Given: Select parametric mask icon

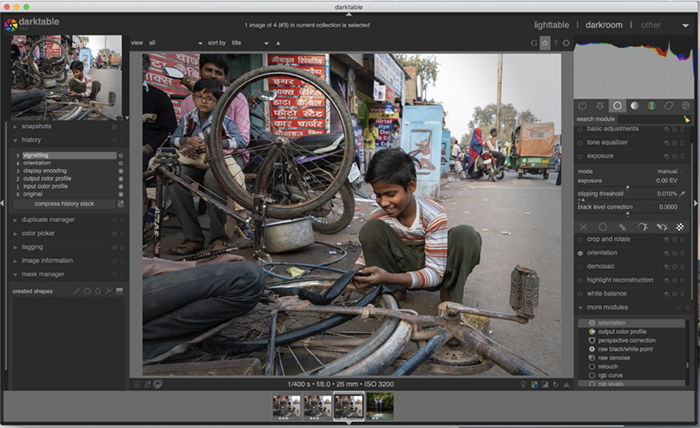Looking at the screenshot, I should (x=642, y=227).
